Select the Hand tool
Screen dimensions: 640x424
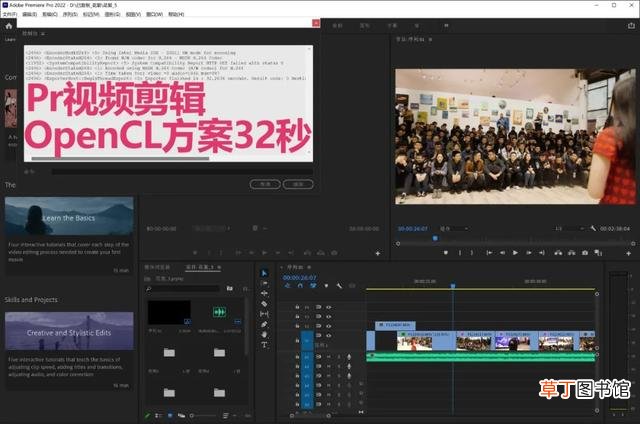click(264, 335)
